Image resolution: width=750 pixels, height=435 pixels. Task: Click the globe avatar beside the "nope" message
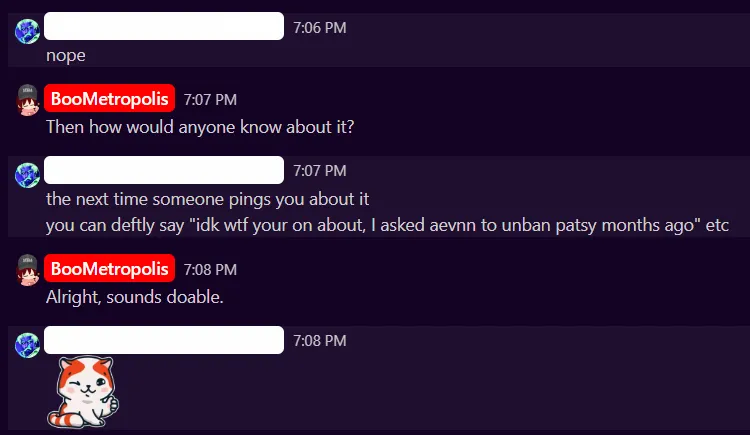pyautogui.click(x=27, y=32)
